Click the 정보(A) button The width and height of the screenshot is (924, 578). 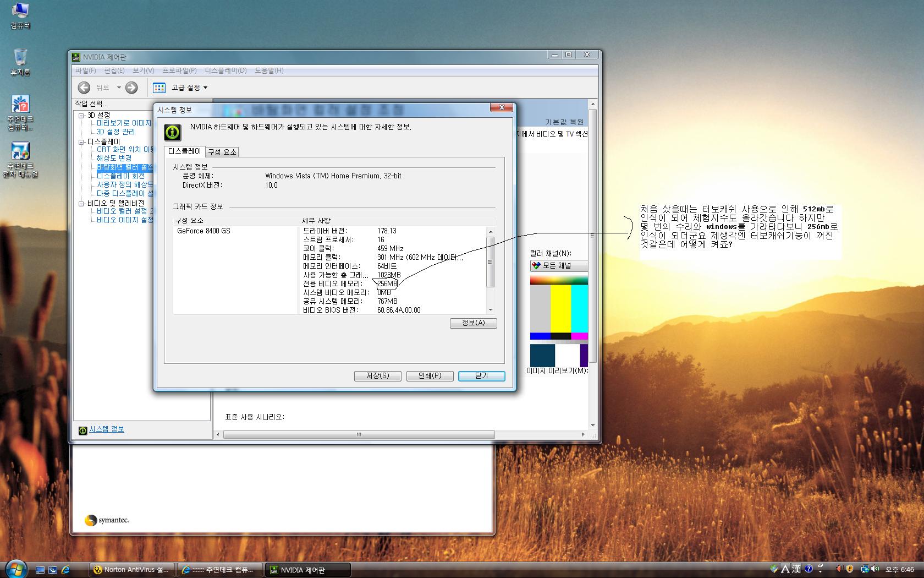pos(473,323)
